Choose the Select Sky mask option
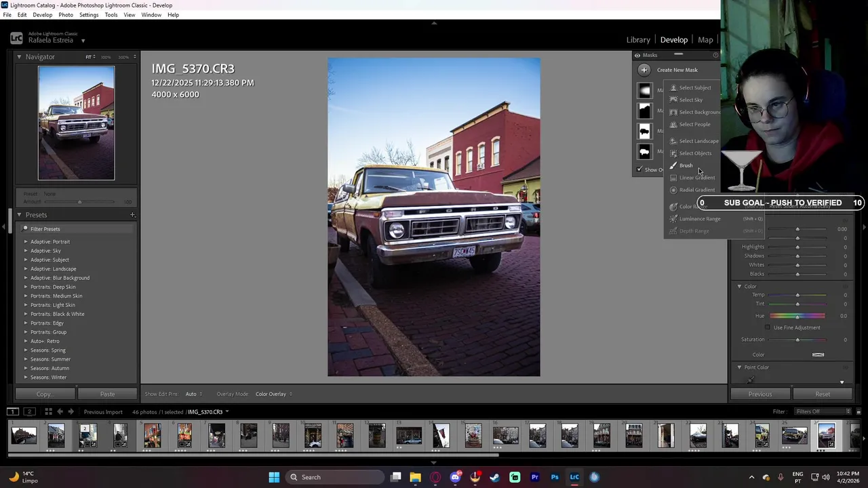The image size is (868, 488). pyautogui.click(x=690, y=100)
